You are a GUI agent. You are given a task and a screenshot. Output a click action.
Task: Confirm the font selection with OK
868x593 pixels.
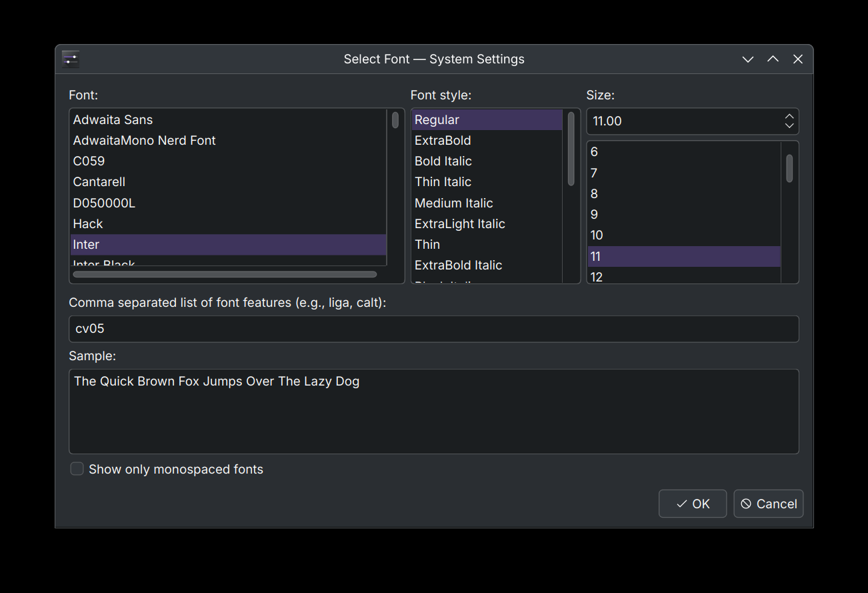(692, 504)
